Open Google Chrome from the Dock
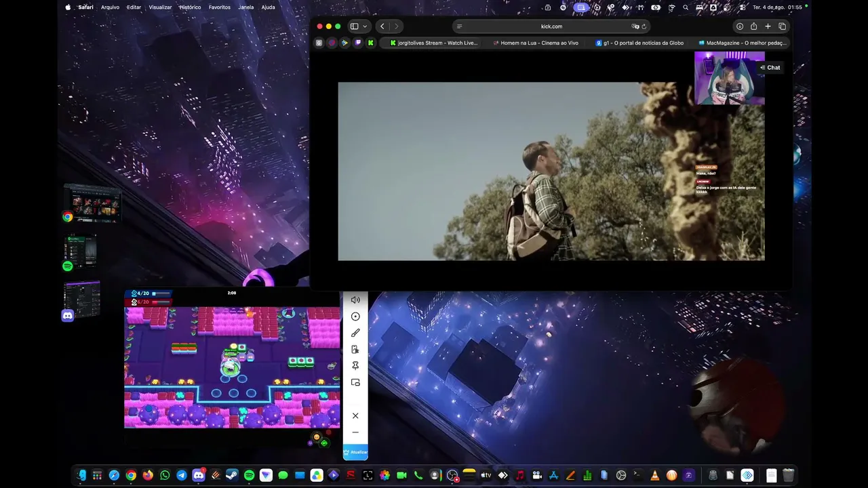Image resolution: width=868 pixels, height=488 pixels. (131, 475)
